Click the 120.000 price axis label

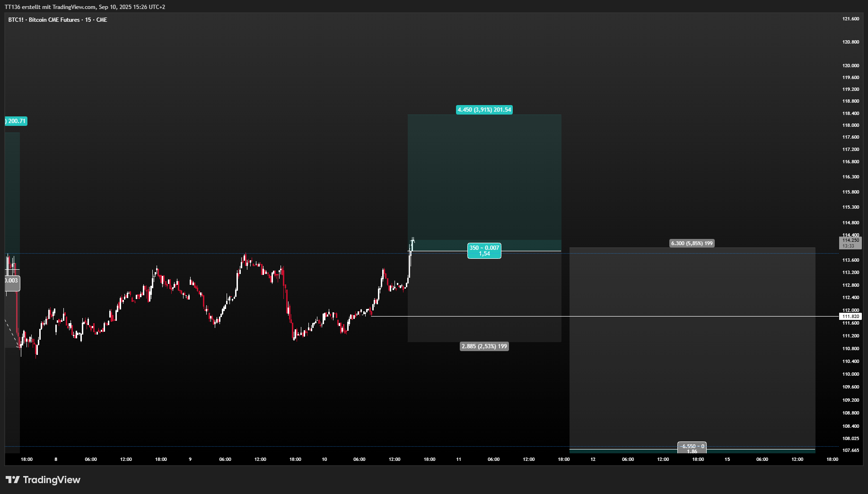click(850, 66)
